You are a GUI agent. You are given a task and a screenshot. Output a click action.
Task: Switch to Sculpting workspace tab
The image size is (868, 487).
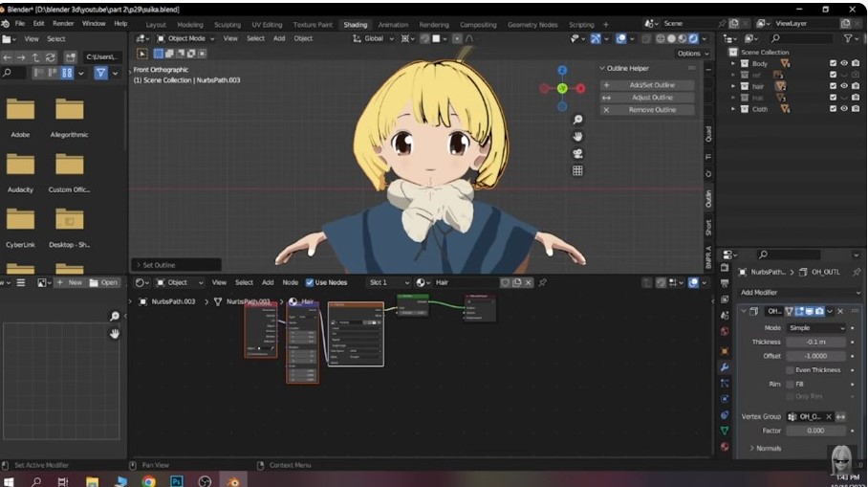(x=227, y=25)
